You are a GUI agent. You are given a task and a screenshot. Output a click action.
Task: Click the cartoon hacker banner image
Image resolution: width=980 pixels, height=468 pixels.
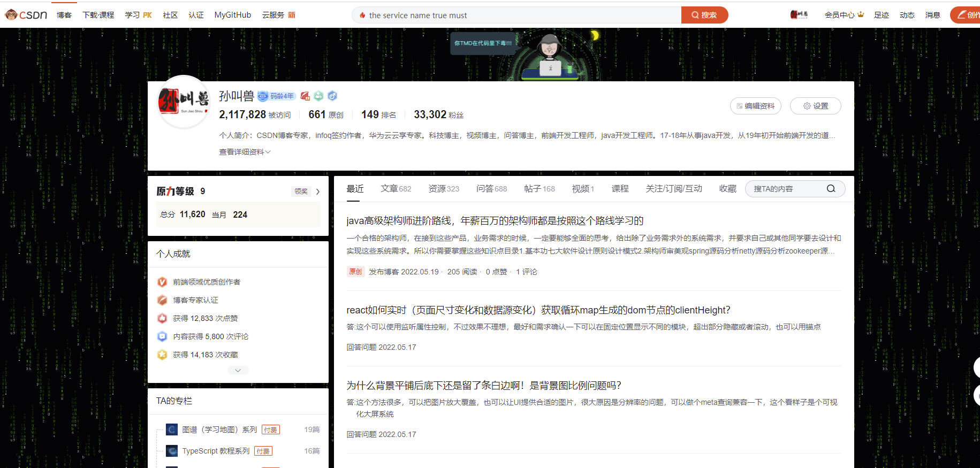click(550, 56)
